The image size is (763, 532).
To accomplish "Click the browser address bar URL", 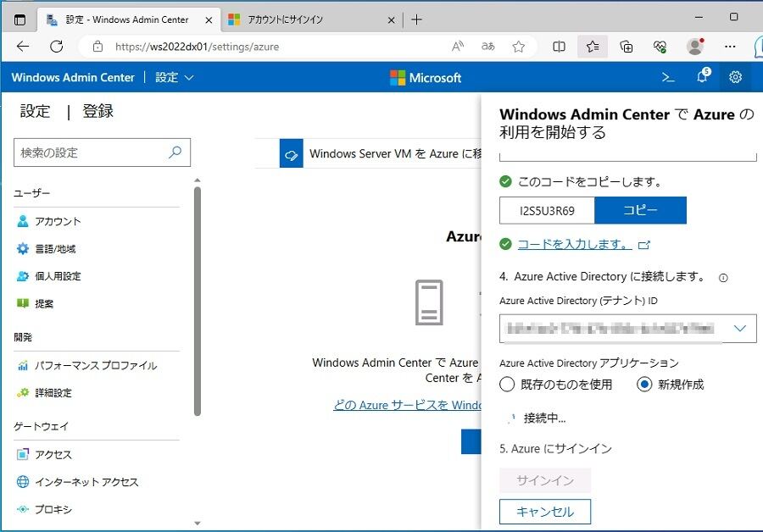I will tap(197, 47).
